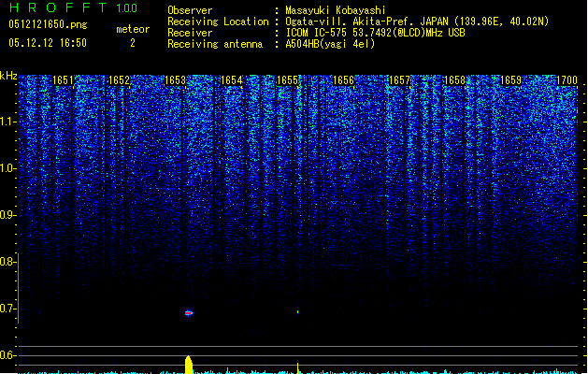Image resolution: width=588 pixels, height=374 pixels.
Task: Click the 0.7 kHz axis label
Action: coord(7,309)
